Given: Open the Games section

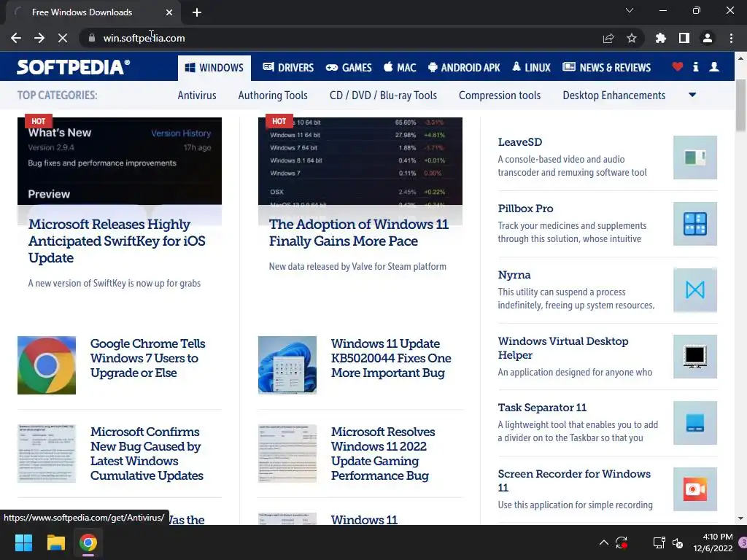Looking at the screenshot, I should point(349,68).
